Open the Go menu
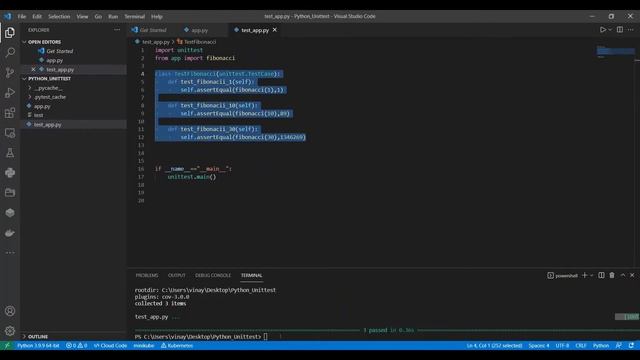 (98, 16)
